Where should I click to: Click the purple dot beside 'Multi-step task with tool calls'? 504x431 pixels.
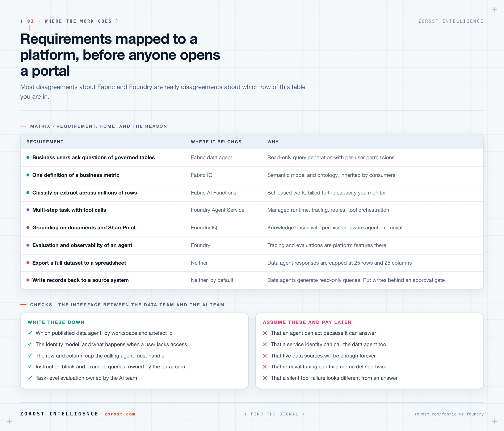(x=28, y=210)
